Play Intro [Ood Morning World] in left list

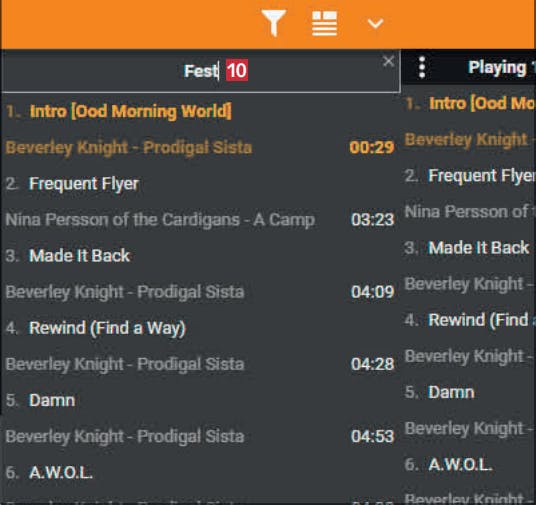click(131, 111)
